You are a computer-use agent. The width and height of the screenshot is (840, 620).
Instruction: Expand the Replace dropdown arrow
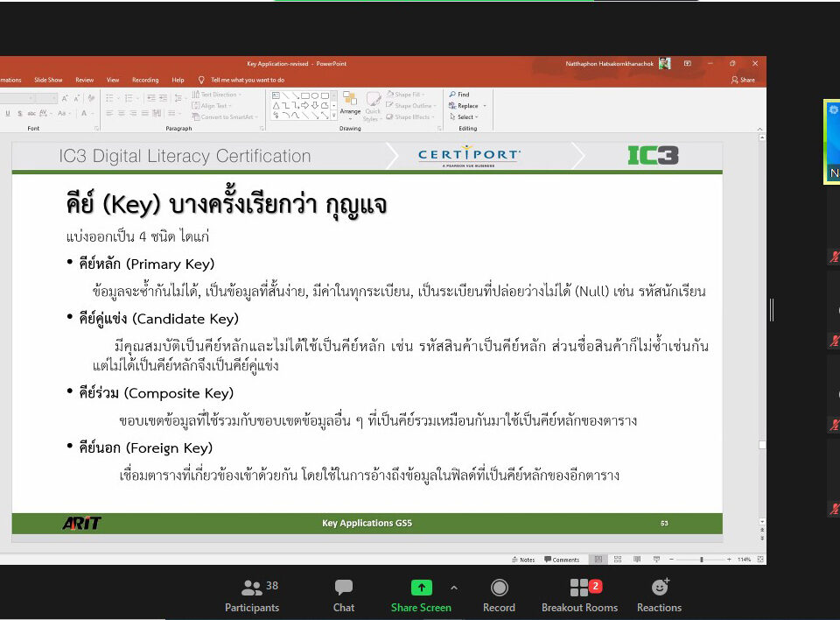[485, 106]
